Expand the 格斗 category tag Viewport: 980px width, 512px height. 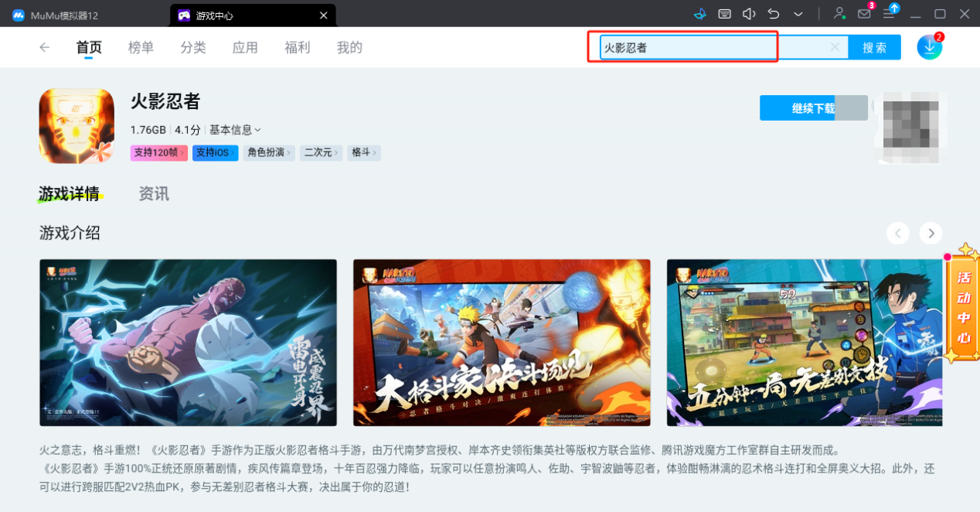coord(363,152)
